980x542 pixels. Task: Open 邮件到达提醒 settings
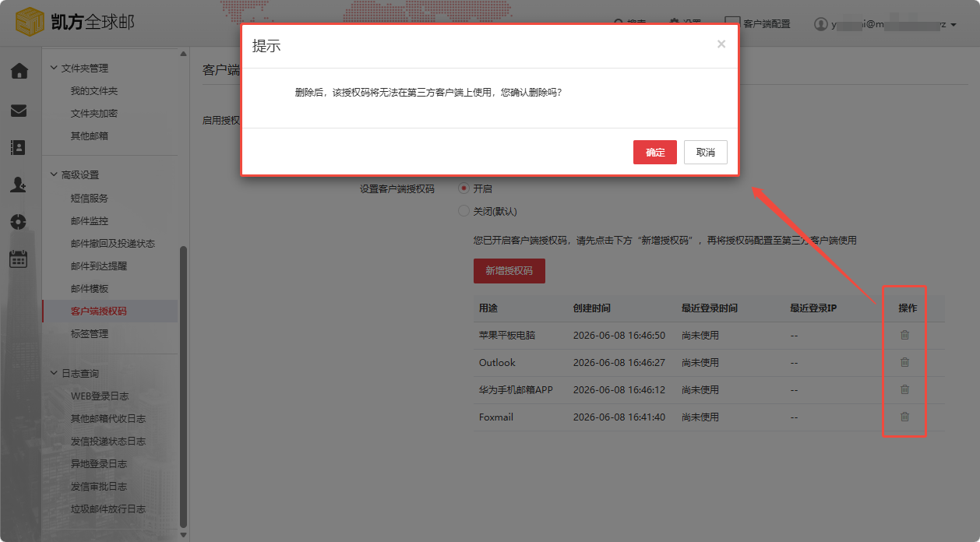(x=99, y=266)
